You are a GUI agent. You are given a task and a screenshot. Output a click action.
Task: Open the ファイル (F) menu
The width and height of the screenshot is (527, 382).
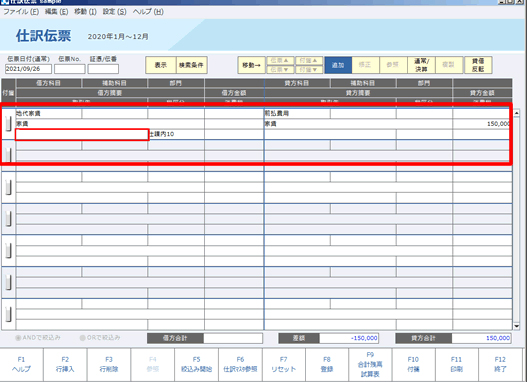click(21, 12)
